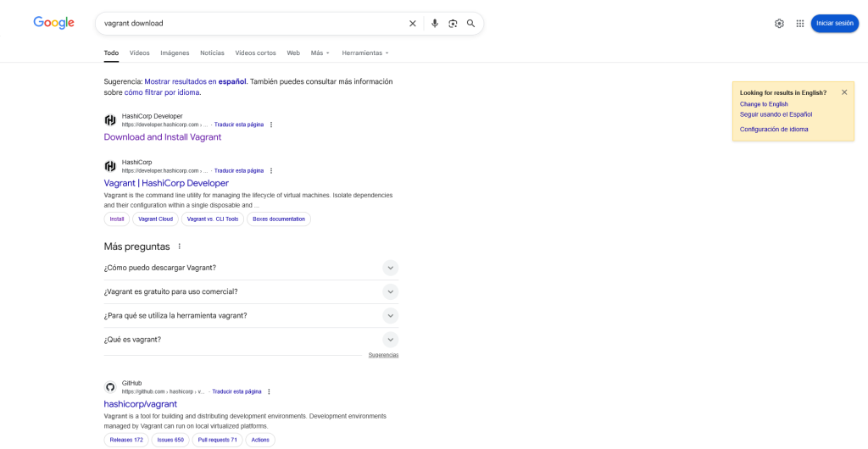Click the magnifying glass search button

coord(470,24)
